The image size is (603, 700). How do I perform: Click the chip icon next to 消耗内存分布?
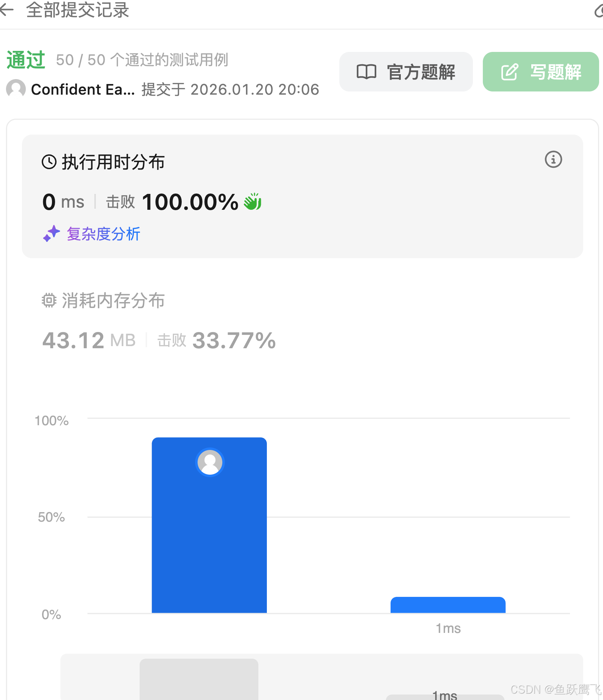(49, 301)
